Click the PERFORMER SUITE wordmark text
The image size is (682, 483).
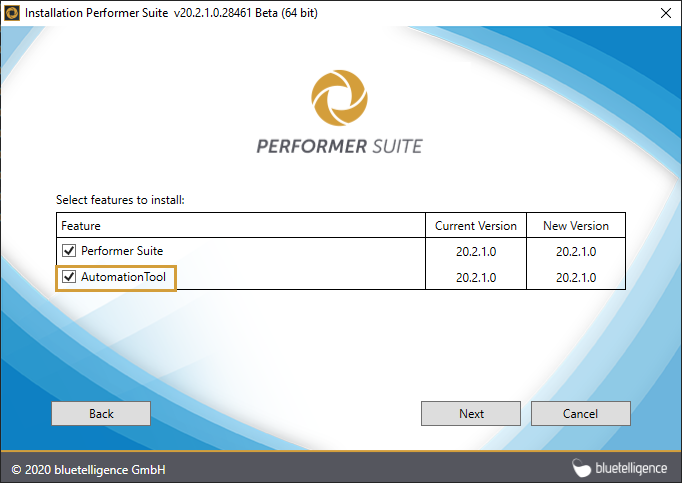(x=339, y=146)
